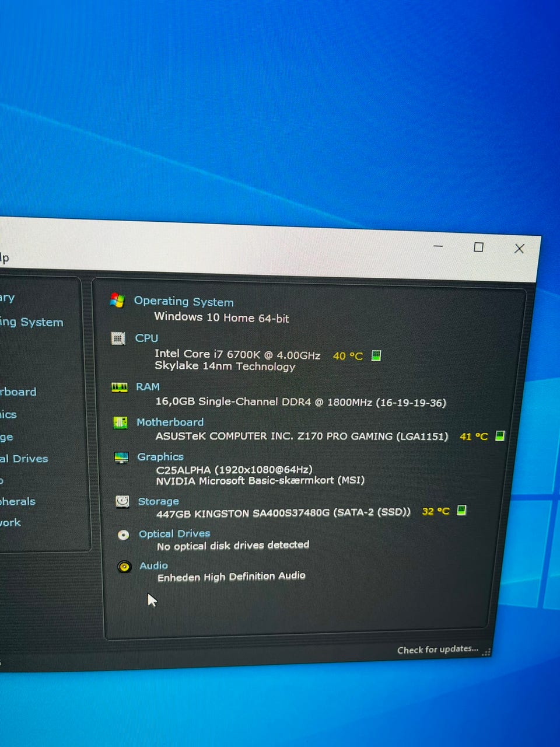Select Network in the sidebar
560x747 pixels.
click(10, 522)
